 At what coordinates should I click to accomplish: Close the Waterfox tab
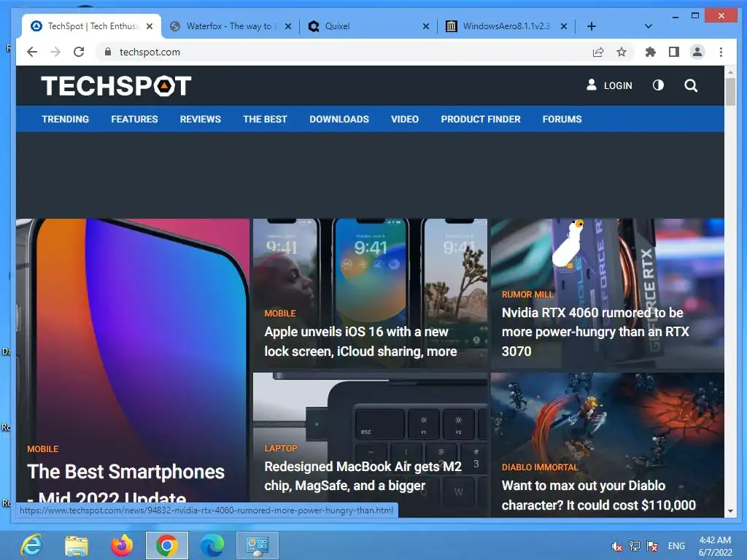[x=287, y=26]
